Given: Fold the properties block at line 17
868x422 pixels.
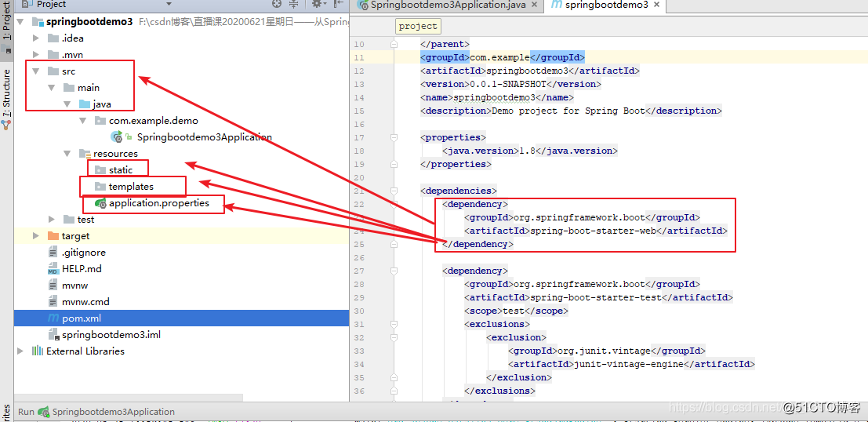Looking at the screenshot, I should [x=394, y=137].
